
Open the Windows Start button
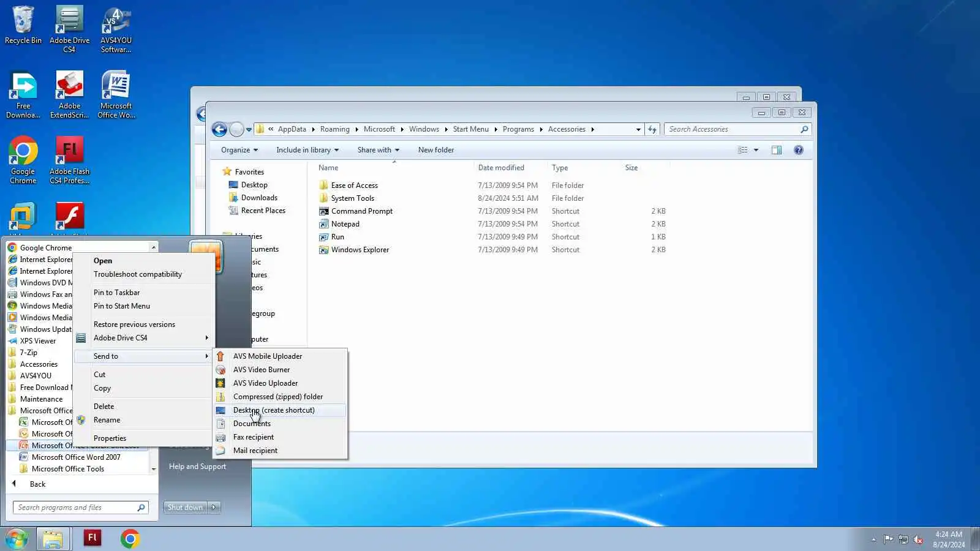coord(17,539)
